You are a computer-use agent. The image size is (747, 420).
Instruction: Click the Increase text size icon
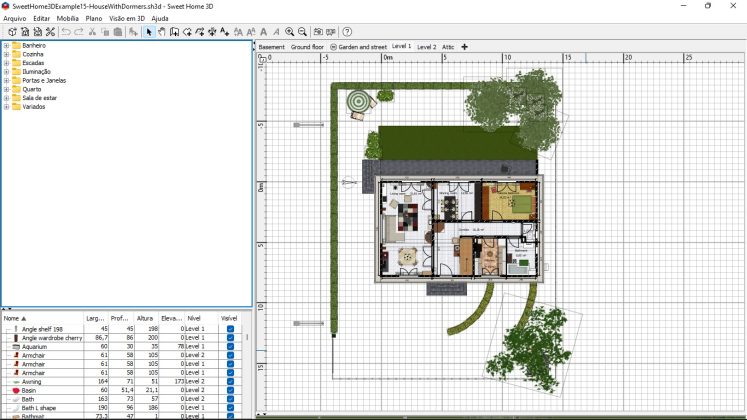[238, 32]
